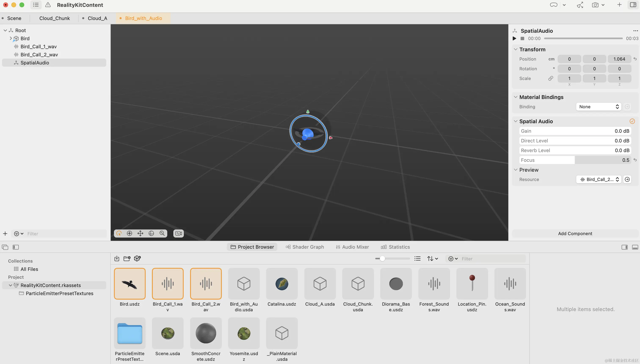Image resolution: width=640 pixels, height=364 pixels.
Task: Click the Gain value field
Action: tap(575, 131)
